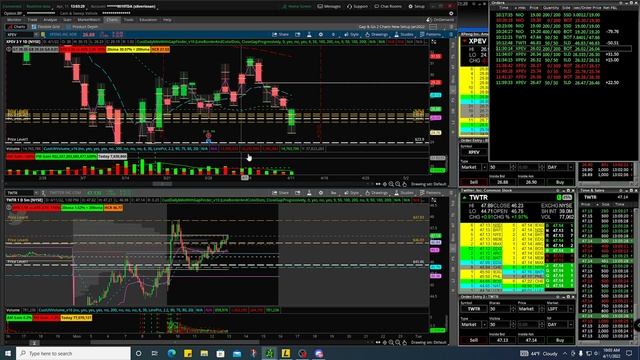Open the Windows Start menu
The height and width of the screenshot is (360, 640).
(8, 353)
